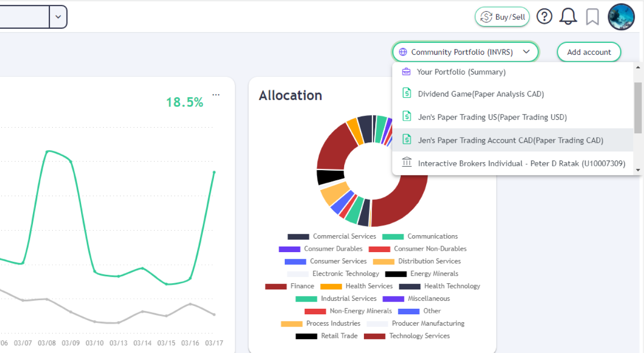Image resolution: width=644 pixels, height=353 pixels.
Task: Select Your Portfolio (Summary) from the list
Action: point(461,71)
